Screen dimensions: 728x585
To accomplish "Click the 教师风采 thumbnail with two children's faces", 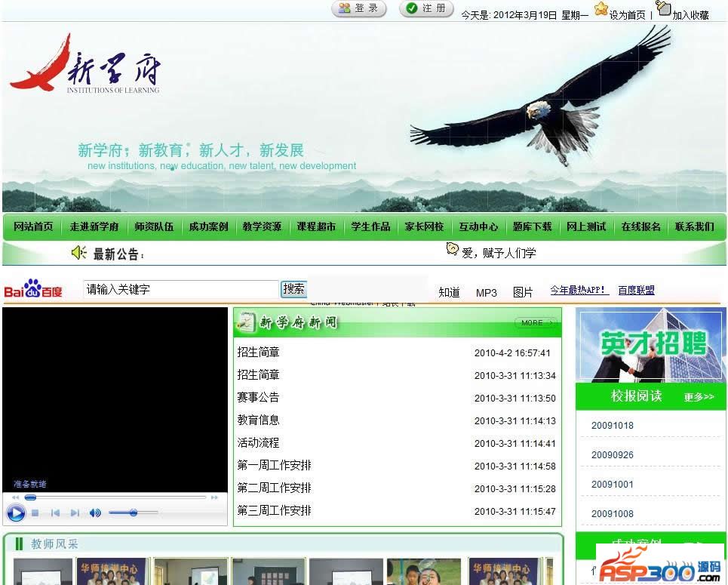I will tap(424, 571).
